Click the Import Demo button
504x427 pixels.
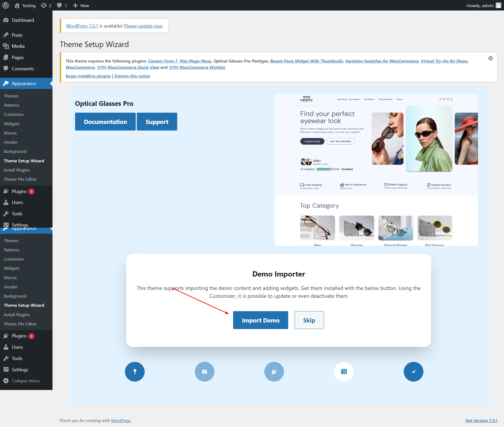click(261, 320)
